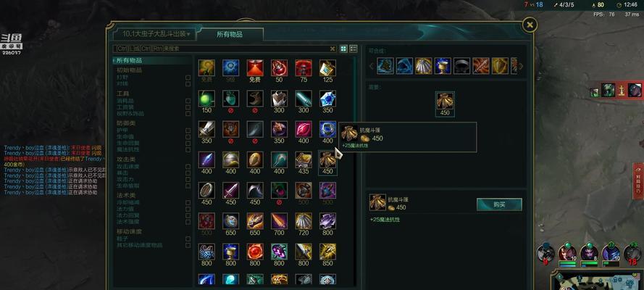
Task: Switch to the 所有物品 tab
Action: click(x=230, y=35)
